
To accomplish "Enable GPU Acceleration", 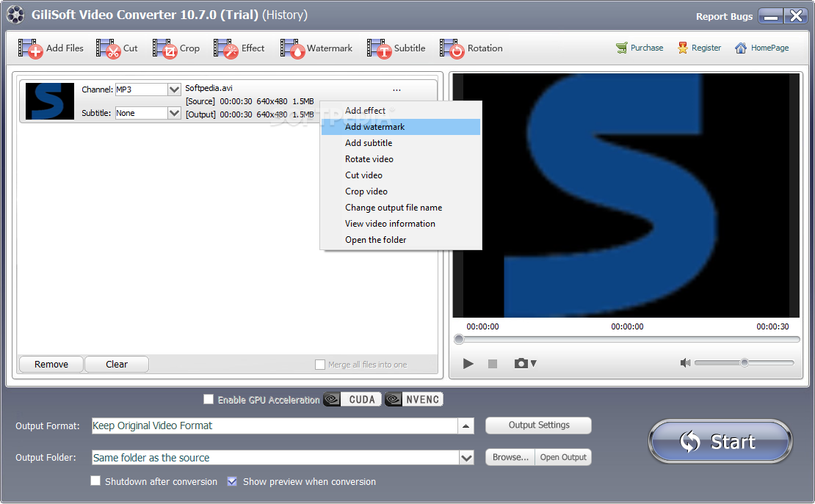I will [209, 399].
